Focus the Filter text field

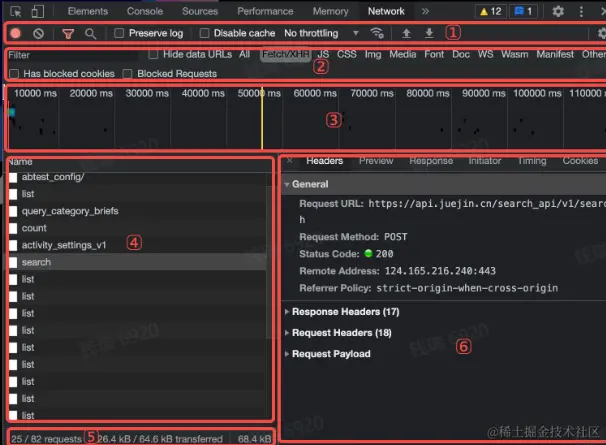(72, 55)
